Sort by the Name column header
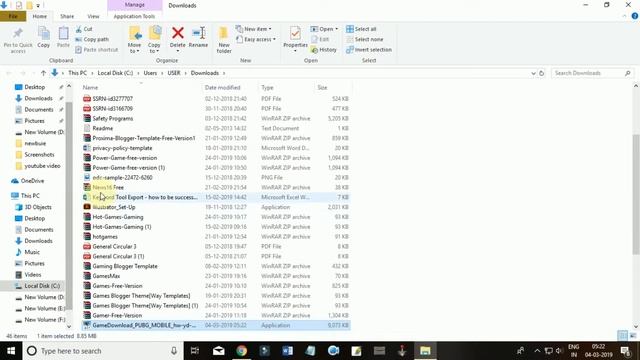The width and height of the screenshot is (640, 360). coord(141,87)
